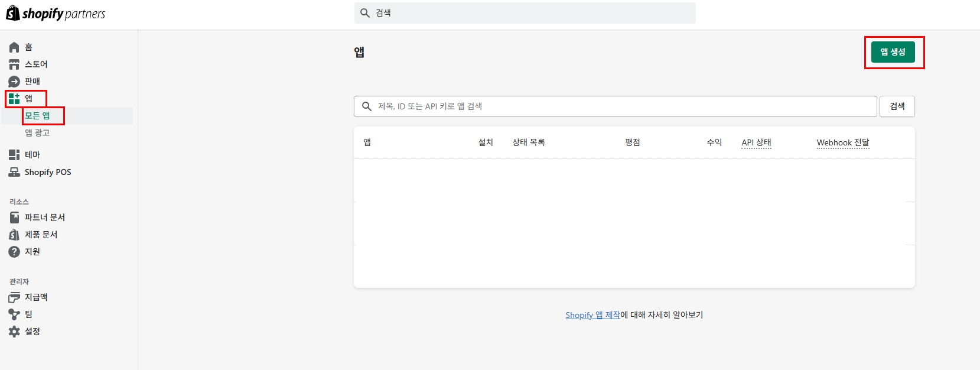Click the 지원 question mark icon
The height and width of the screenshot is (370, 980).
point(14,252)
